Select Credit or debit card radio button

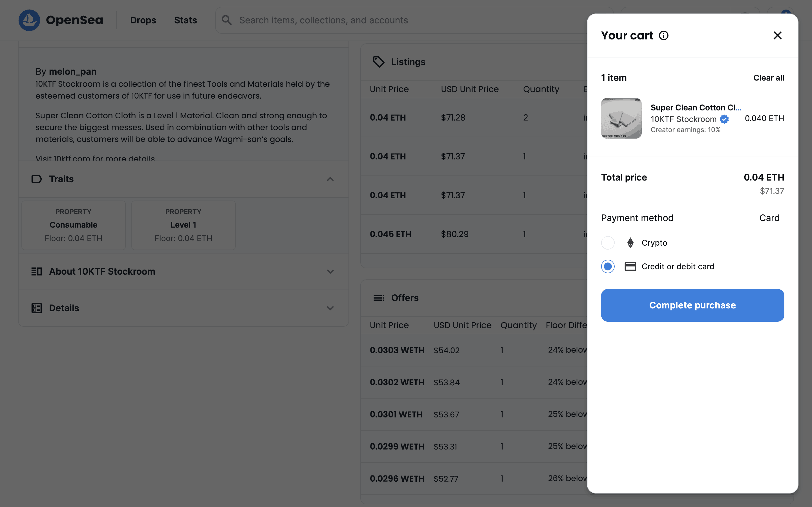608,266
